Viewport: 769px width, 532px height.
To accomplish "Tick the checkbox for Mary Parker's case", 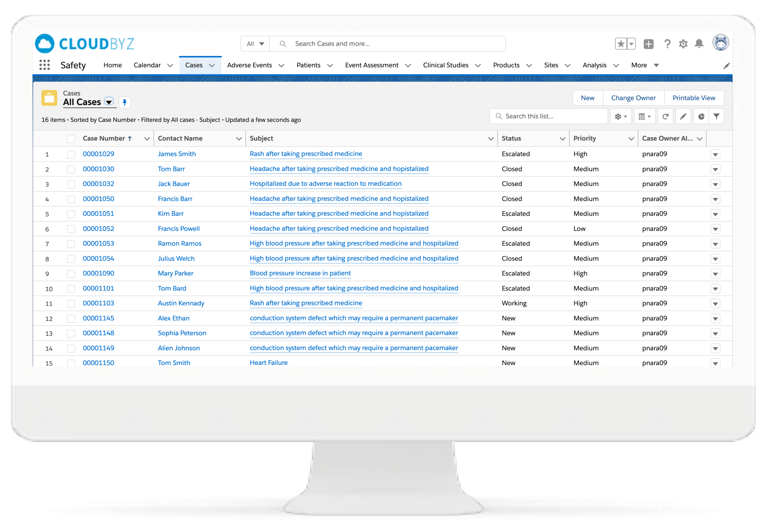I will (71, 274).
